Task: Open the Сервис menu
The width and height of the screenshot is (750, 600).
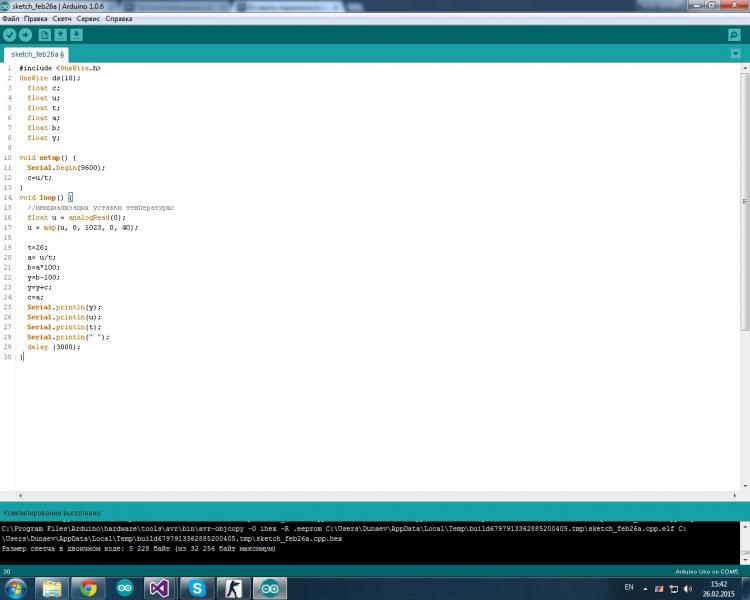Action: click(x=88, y=18)
